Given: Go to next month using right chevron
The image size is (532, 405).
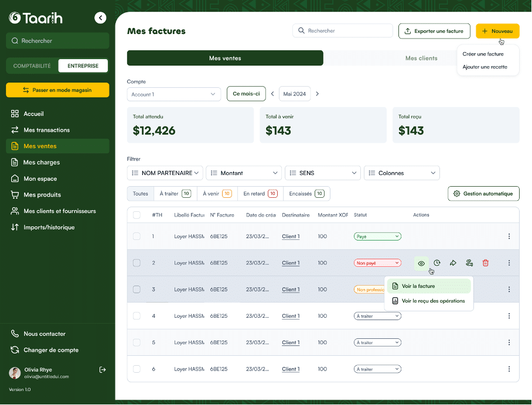Looking at the screenshot, I should click(318, 94).
